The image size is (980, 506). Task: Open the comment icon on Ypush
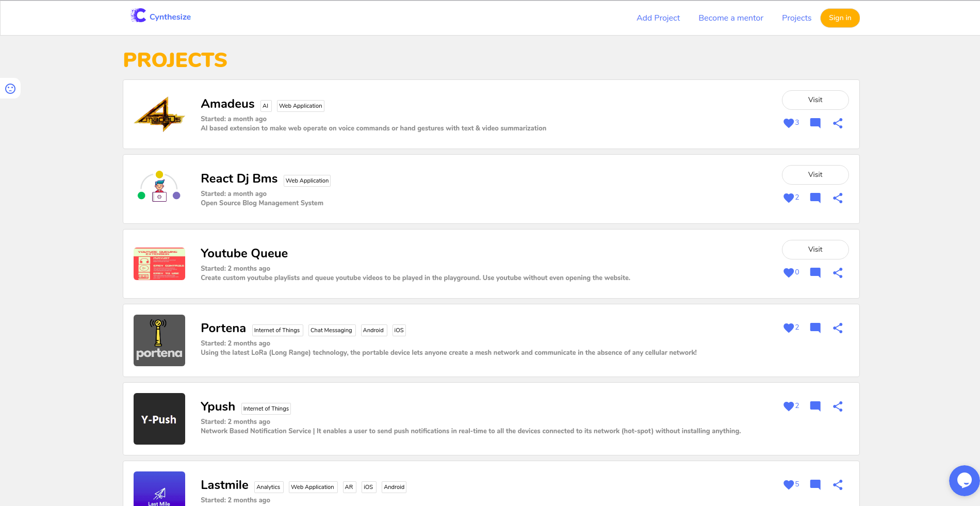tap(815, 406)
